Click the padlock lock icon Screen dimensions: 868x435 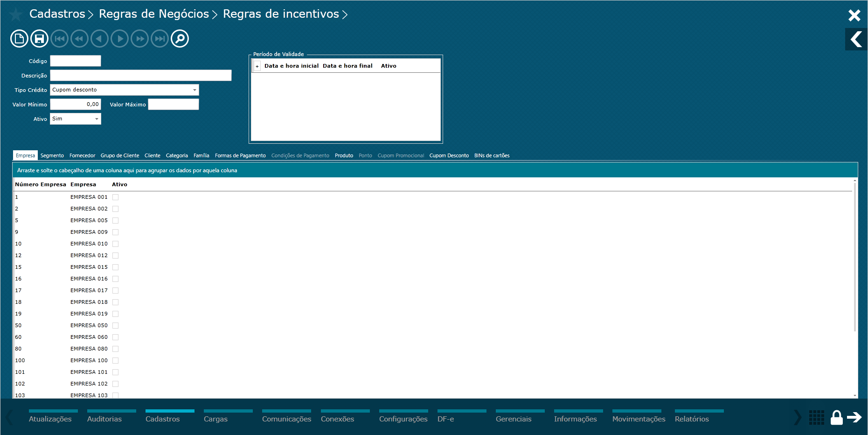coord(837,417)
